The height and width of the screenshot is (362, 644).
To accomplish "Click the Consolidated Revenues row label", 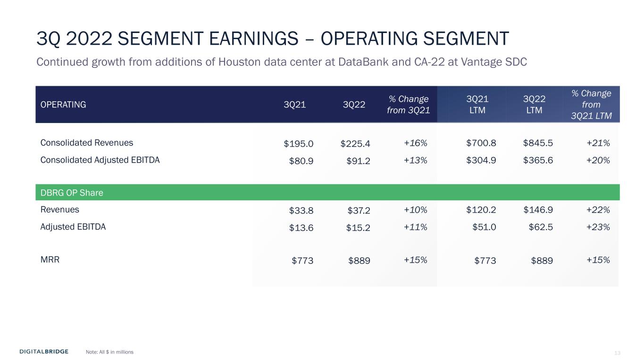I will 87,142.
